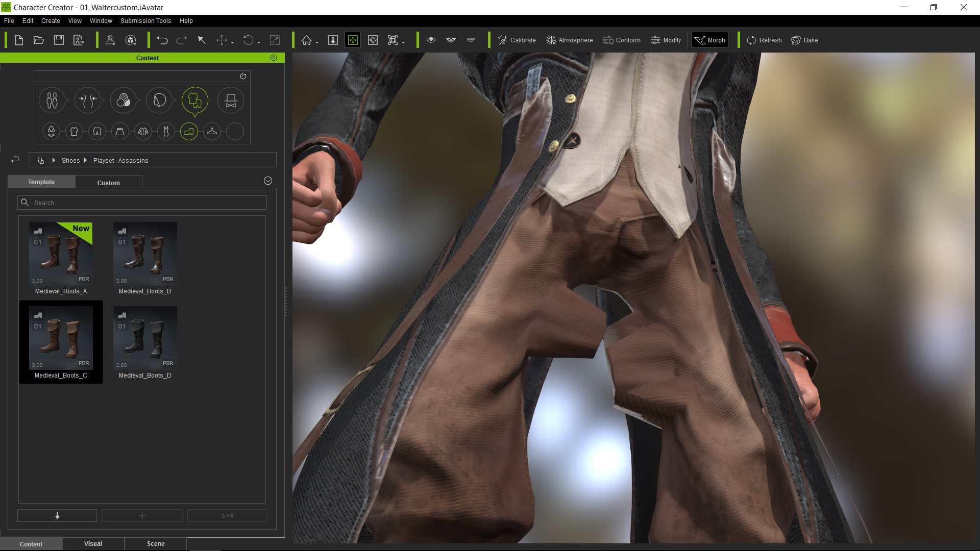Create a new project file
Image resolution: width=980 pixels, height=551 pixels.
[x=19, y=40]
